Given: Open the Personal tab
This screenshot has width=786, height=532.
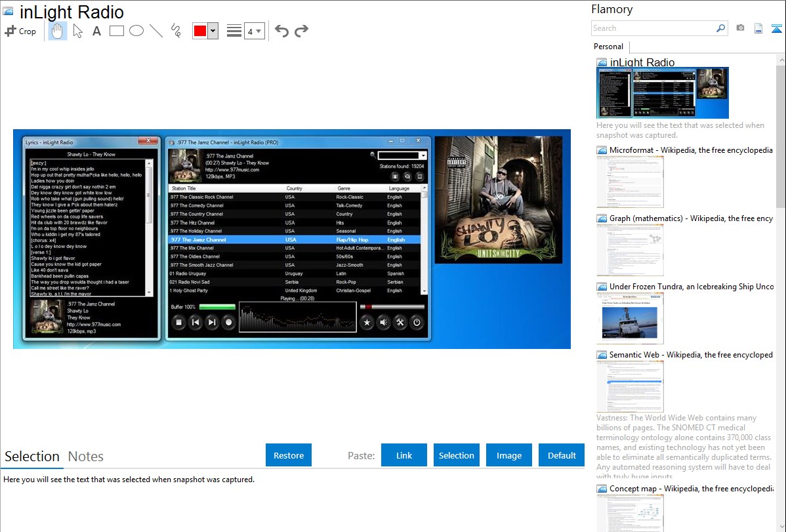Looking at the screenshot, I should [608, 47].
